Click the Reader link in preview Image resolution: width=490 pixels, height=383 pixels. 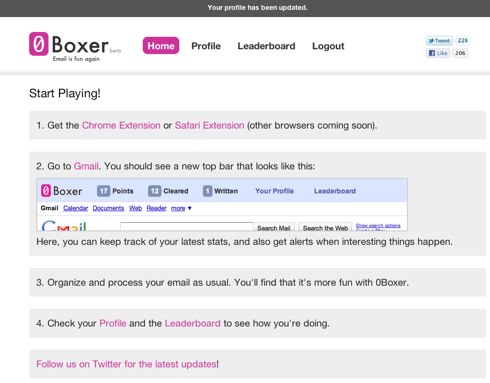click(x=156, y=208)
